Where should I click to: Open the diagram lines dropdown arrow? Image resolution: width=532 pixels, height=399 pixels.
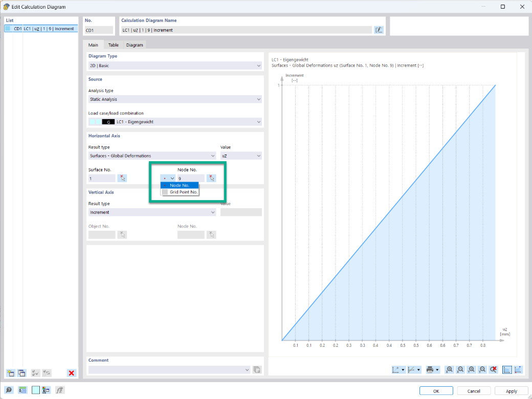[419, 370]
